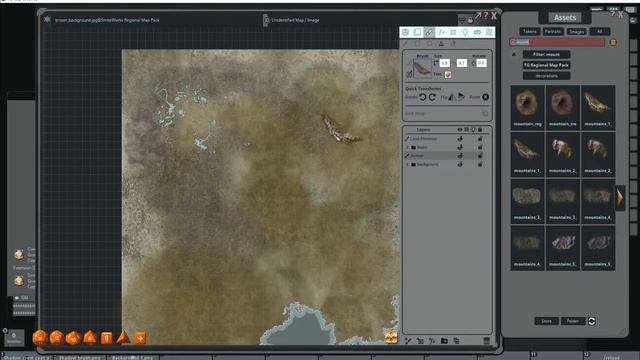Edit the brush Rotate value field
Screen dimensions: 640x360
click(x=482, y=63)
